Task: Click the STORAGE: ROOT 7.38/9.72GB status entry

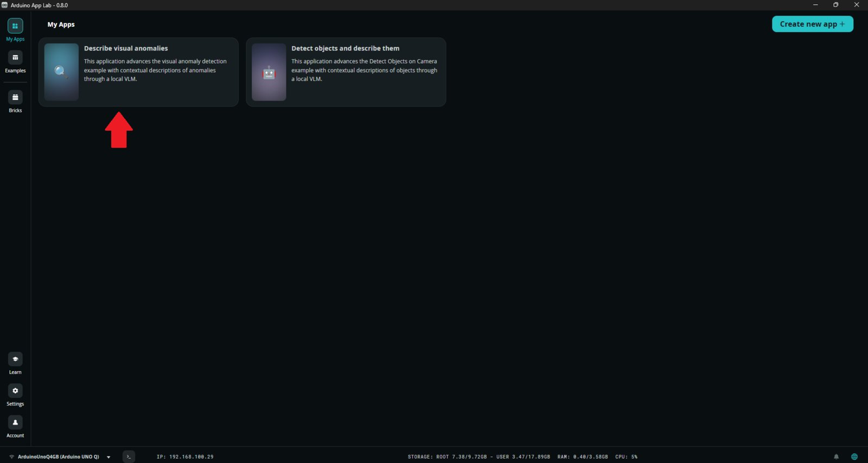Action: point(447,457)
